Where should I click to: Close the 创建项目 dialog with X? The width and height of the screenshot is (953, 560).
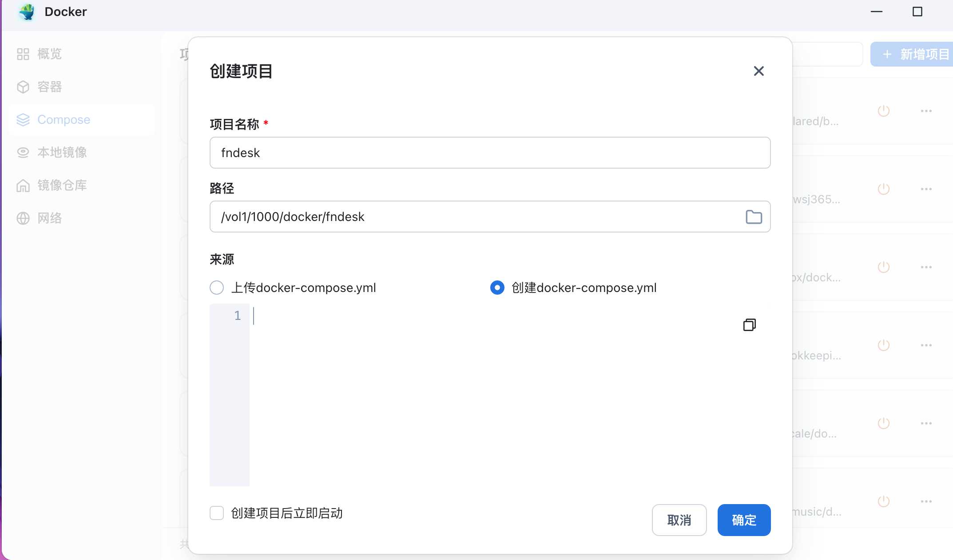tap(758, 71)
